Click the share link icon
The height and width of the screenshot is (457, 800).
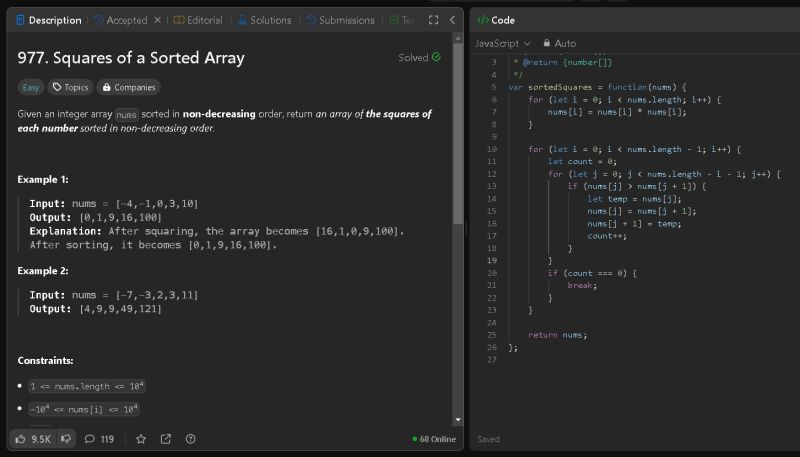tap(166, 438)
